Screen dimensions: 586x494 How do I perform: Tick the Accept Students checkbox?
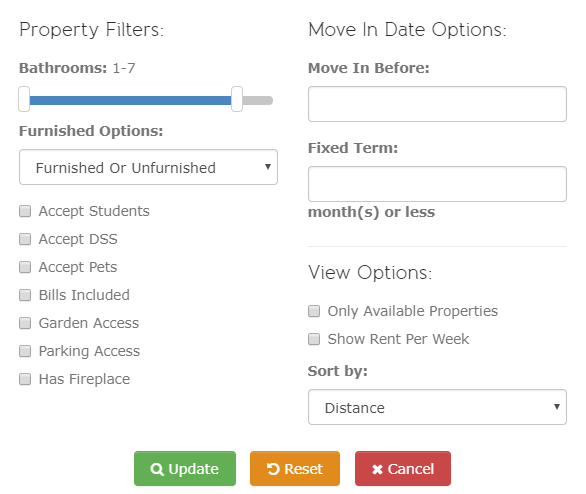pos(25,211)
